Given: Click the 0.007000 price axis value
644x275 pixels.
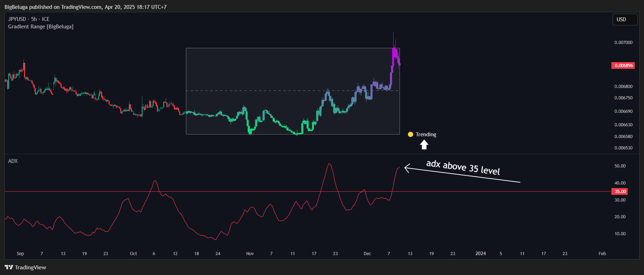Looking at the screenshot, I should 623,43.
